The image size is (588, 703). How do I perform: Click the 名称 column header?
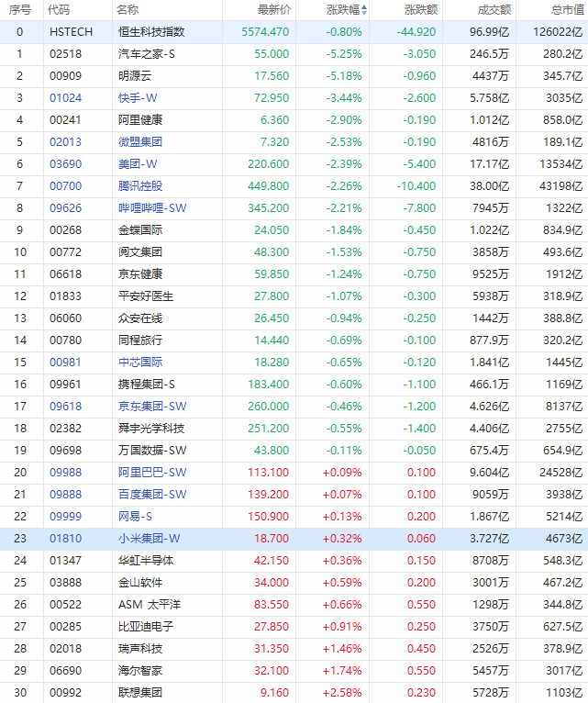pyautogui.click(x=128, y=10)
